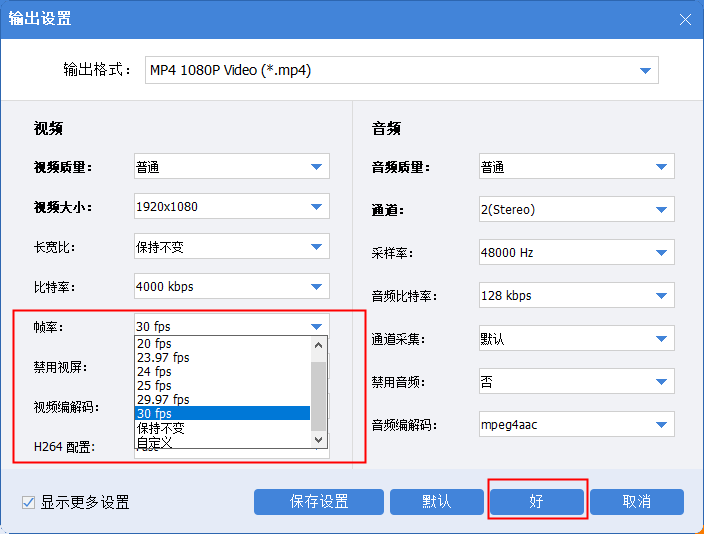Confirm with the 好 button

tap(536, 502)
